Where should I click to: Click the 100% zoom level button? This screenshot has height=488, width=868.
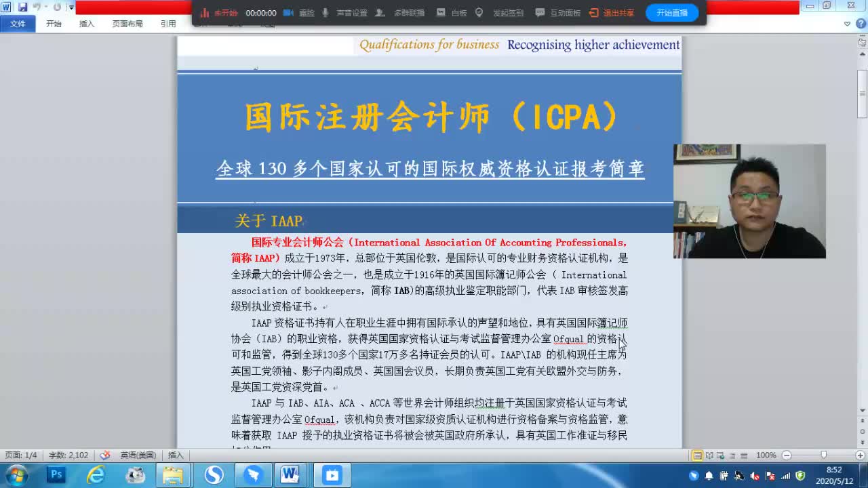(766, 455)
